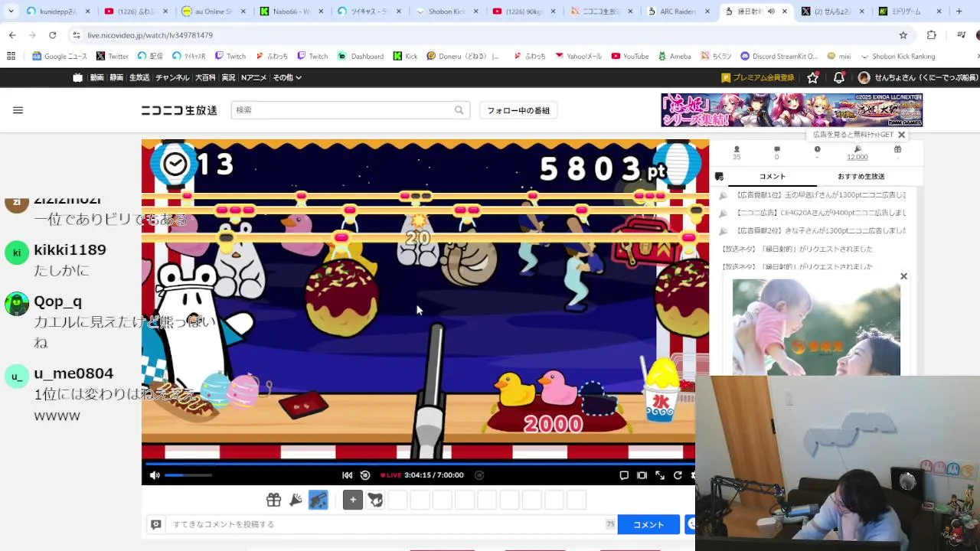Open comment list settings icon
The height and width of the screenshot is (551, 980).
(719, 177)
